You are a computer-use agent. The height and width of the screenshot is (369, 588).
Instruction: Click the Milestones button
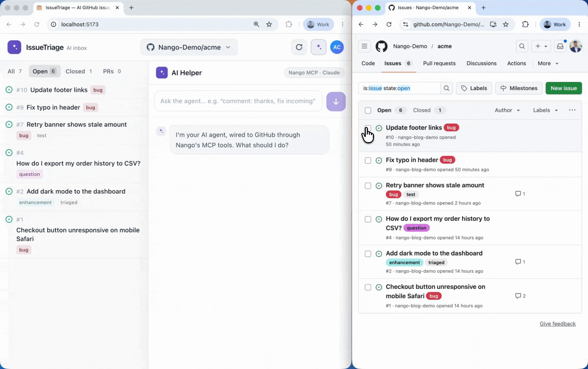tap(519, 88)
